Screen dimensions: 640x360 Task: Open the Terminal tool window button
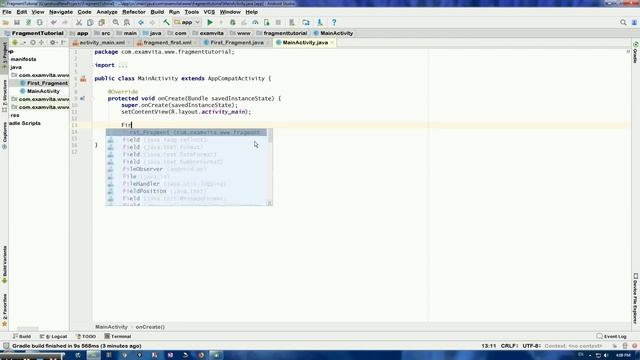[x=118, y=336]
